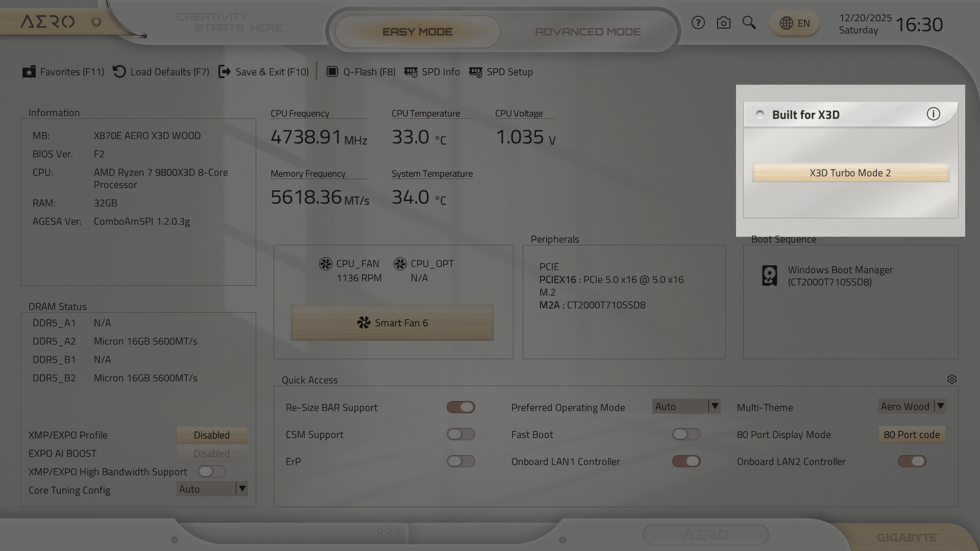
Task: Open SPD Setup
Action: point(501,72)
